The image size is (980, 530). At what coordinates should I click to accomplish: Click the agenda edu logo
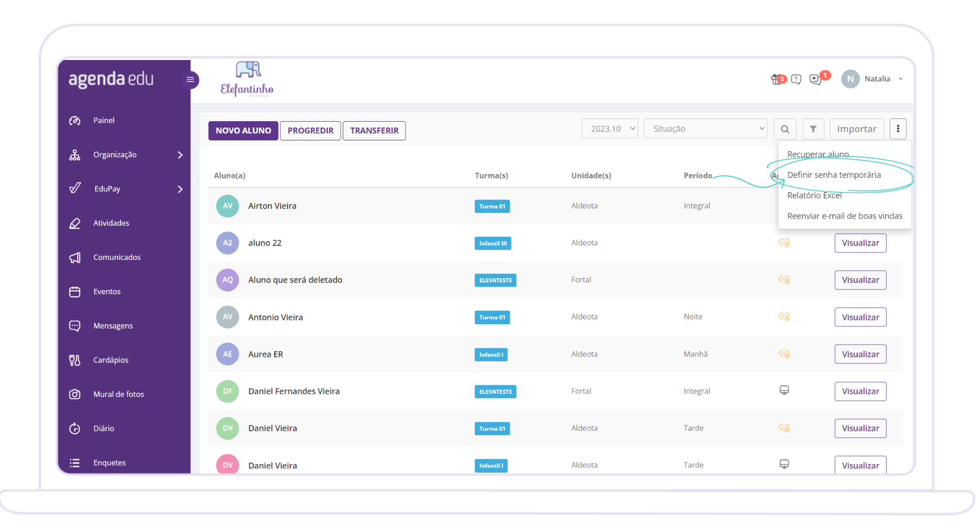111,79
